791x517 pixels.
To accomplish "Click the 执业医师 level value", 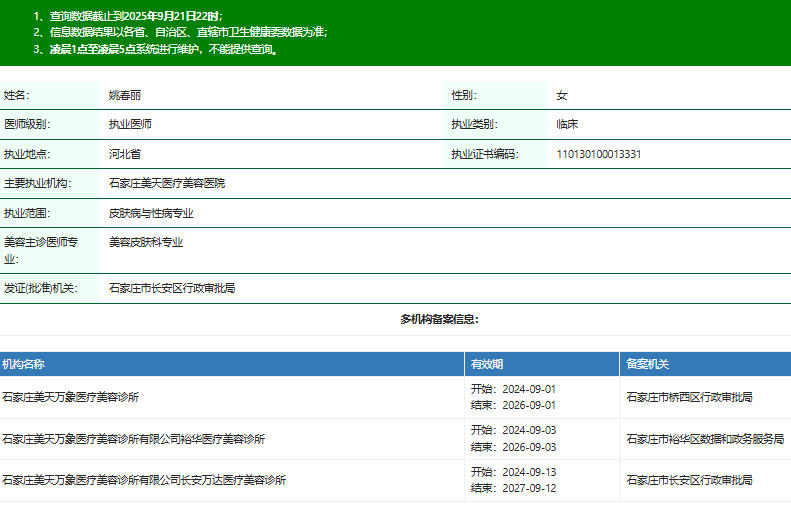I will click(x=130, y=124).
